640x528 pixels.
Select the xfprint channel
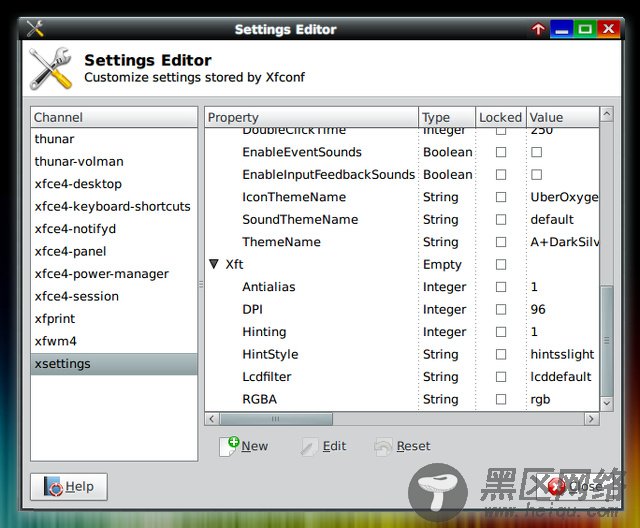pos(114,319)
